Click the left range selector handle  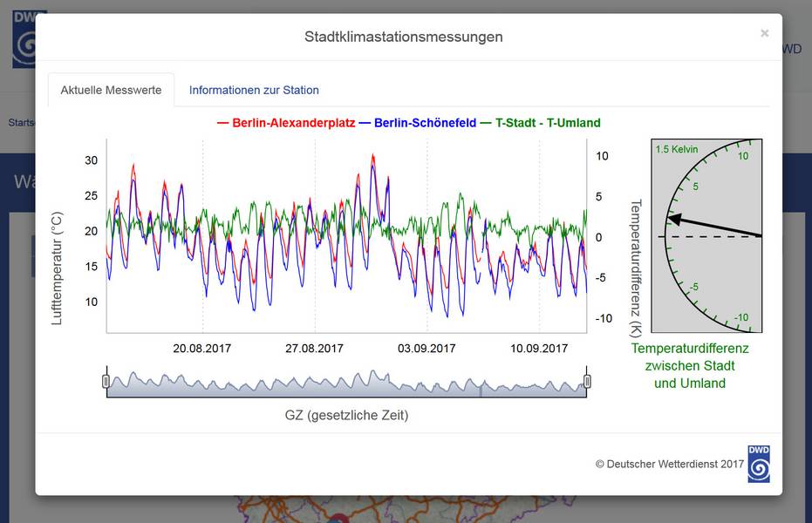(x=106, y=381)
